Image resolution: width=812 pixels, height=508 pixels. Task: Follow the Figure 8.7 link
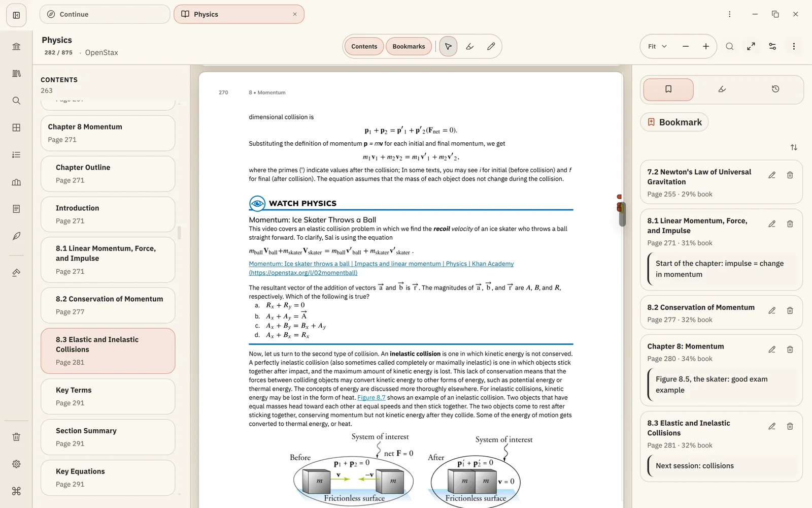coord(371,398)
